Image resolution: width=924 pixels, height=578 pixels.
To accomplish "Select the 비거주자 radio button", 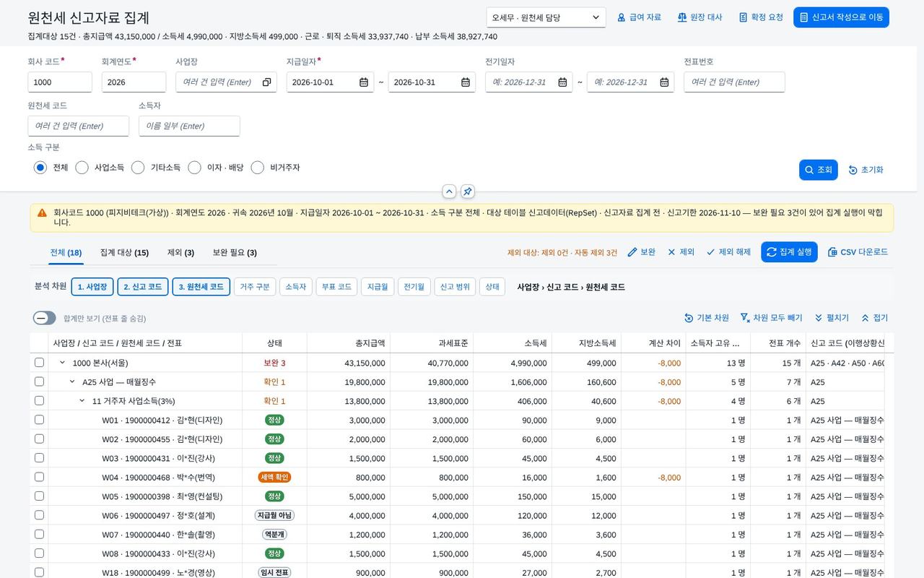I will (258, 168).
